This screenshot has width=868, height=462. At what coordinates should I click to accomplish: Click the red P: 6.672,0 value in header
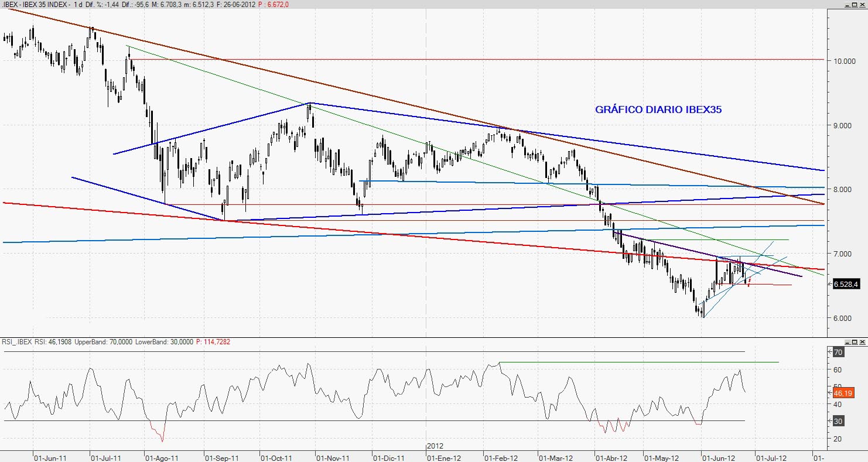[268, 5]
